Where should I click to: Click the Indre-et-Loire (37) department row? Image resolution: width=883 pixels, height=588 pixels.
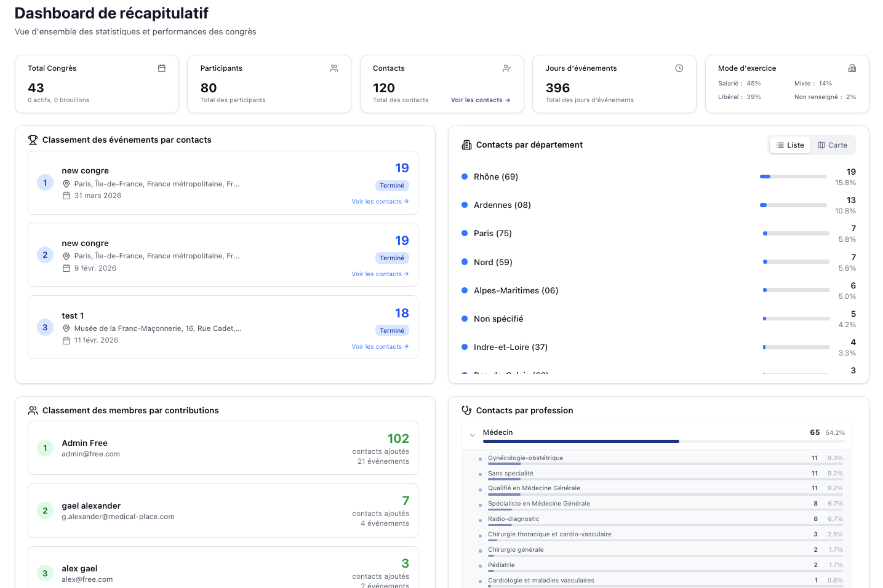[x=658, y=347]
